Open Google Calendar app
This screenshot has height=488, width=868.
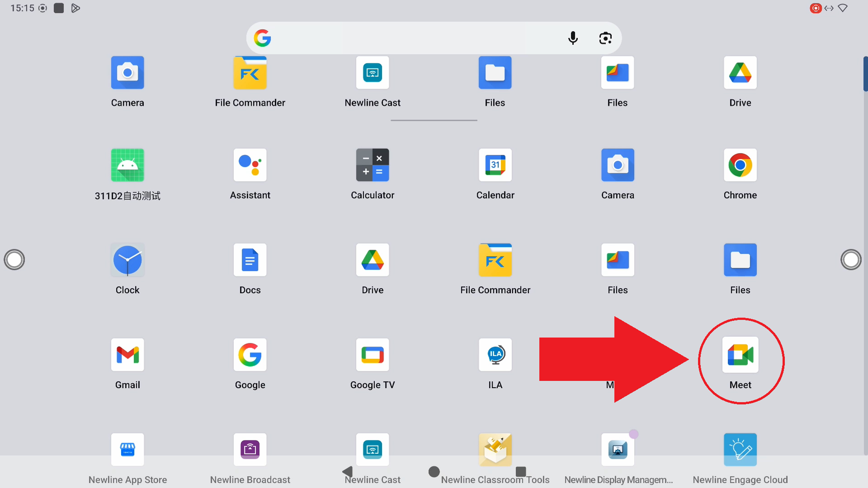click(x=495, y=165)
